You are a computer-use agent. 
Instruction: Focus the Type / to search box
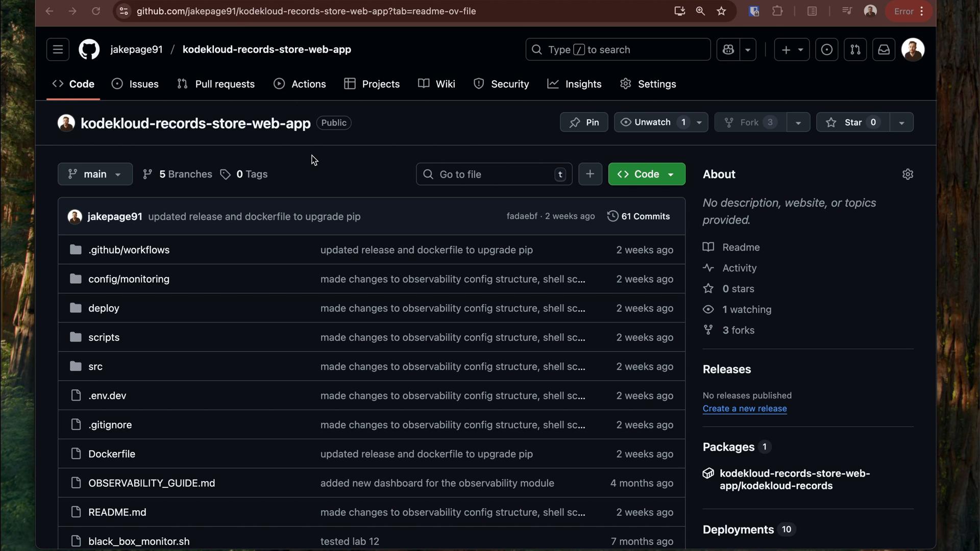point(618,49)
